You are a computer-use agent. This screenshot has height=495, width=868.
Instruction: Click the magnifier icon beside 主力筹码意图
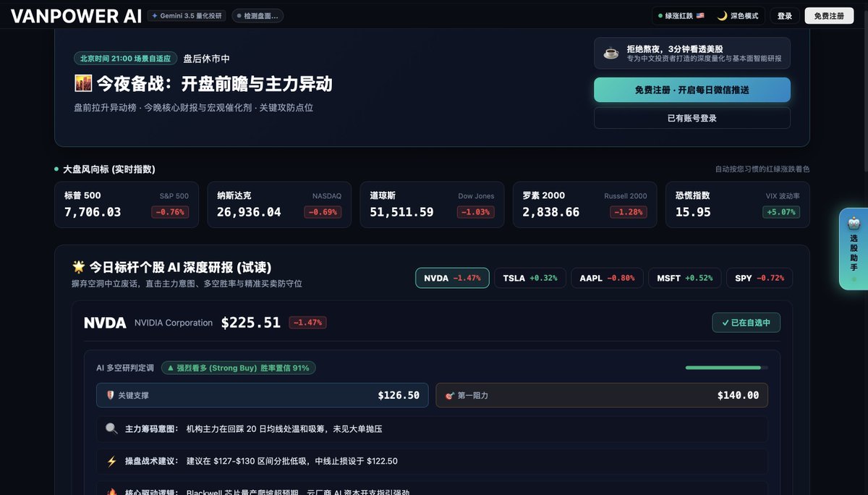pyautogui.click(x=111, y=428)
